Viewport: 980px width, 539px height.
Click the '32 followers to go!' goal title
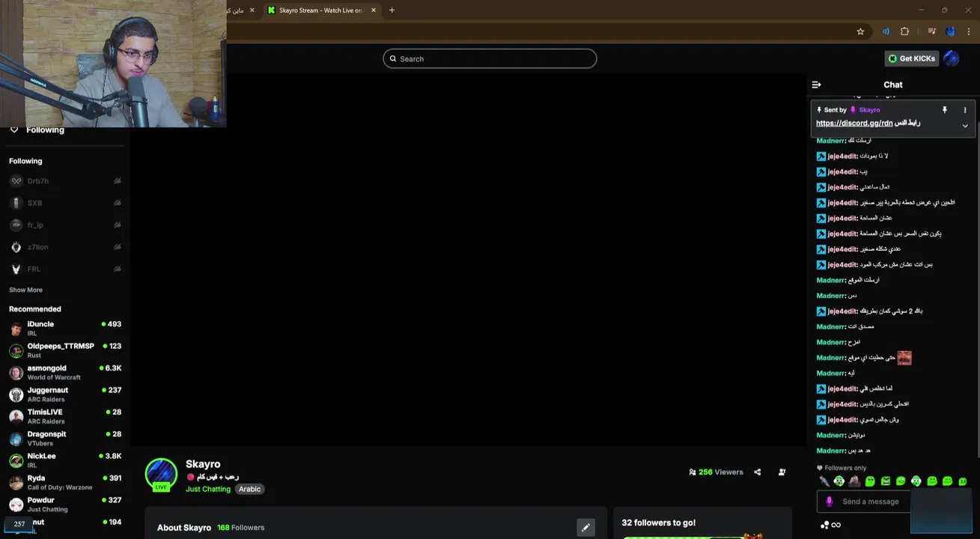659,523
